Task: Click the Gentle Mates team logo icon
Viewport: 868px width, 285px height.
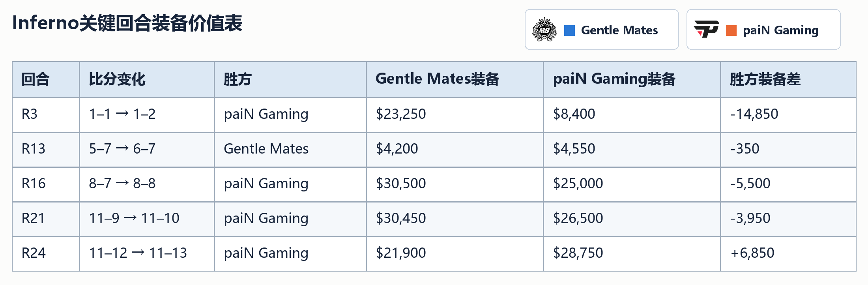Action: click(544, 30)
